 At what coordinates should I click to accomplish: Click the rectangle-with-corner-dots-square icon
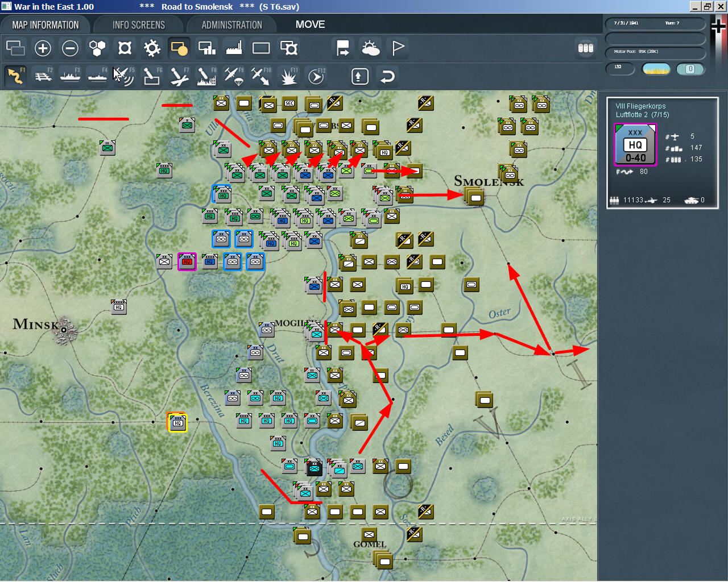tap(289, 48)
